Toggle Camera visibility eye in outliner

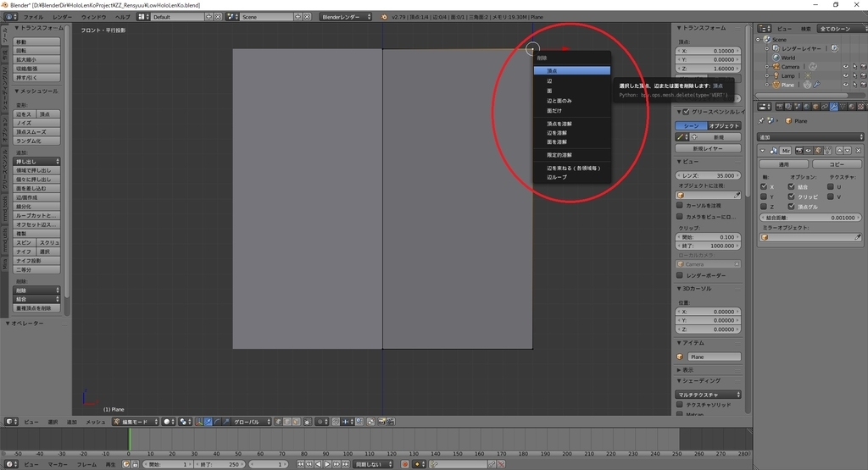pyautogui.click(x=845, y=67)
